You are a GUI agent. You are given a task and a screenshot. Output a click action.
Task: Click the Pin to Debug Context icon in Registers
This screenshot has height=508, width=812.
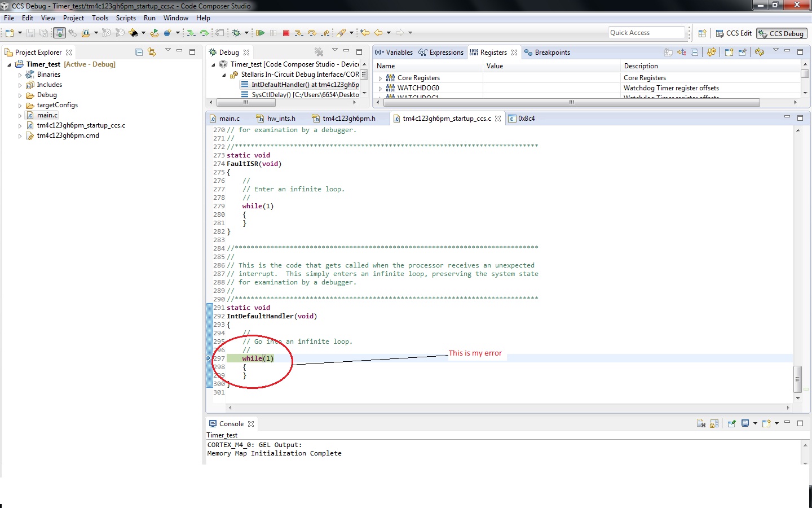[742, 52]
